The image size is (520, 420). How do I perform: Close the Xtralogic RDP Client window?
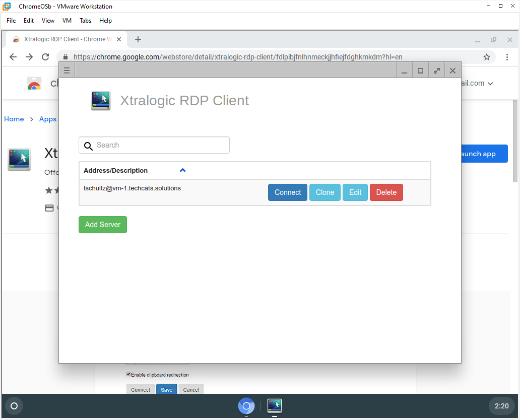(x=452, y=71)
